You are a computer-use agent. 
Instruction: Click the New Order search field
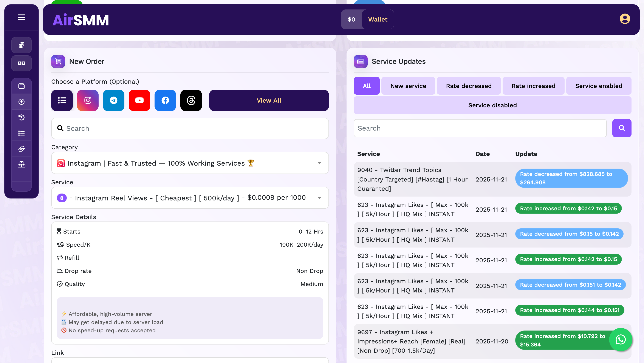click(190, 128)
